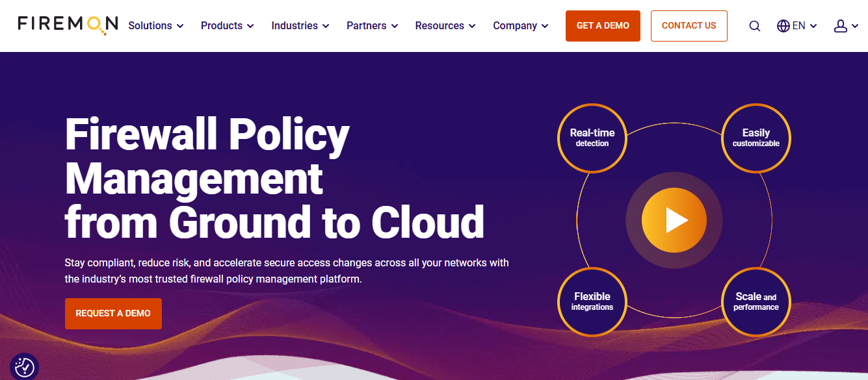The image size is (868, 380).
Task: Play the video with orange play button
Action: tap(674, 221)
